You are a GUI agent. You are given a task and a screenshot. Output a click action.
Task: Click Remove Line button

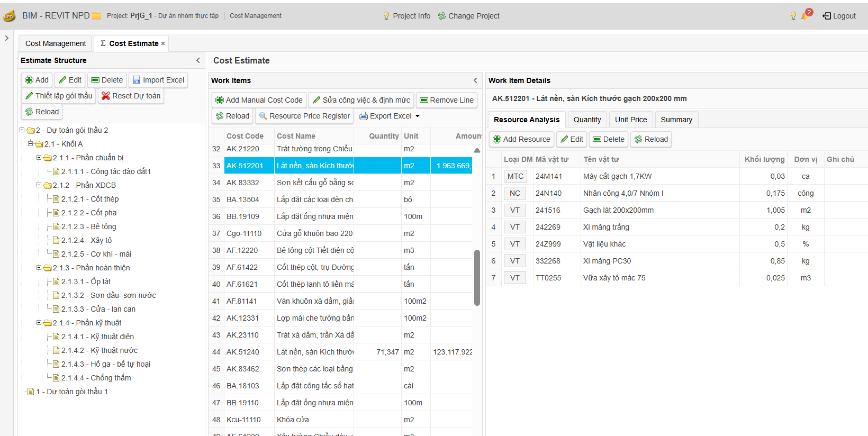point(447,100)
